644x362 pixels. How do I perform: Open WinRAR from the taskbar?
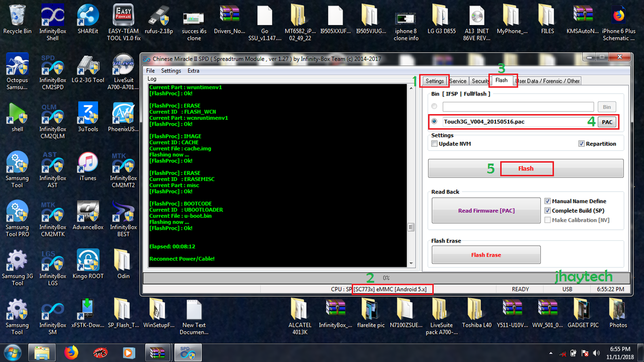pos(158,353)
